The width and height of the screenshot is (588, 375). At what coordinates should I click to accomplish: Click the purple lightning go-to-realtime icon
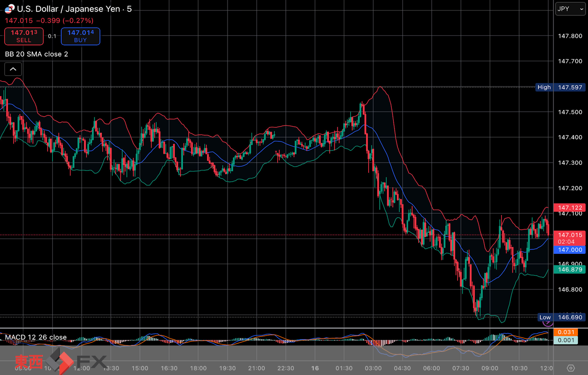(x=547, y=322)
